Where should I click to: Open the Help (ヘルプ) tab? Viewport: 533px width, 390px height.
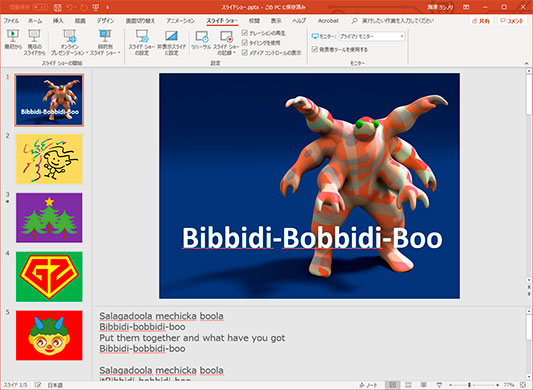point(299,21)
